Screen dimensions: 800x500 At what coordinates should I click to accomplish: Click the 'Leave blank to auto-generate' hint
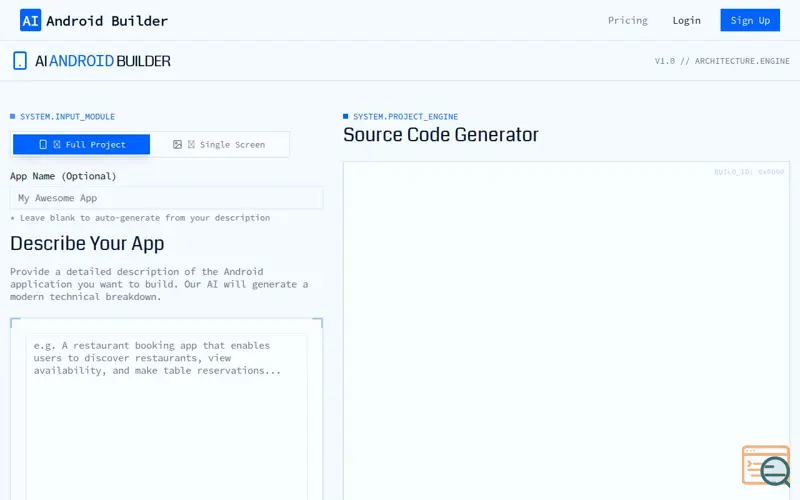click(x=140, y=218)
